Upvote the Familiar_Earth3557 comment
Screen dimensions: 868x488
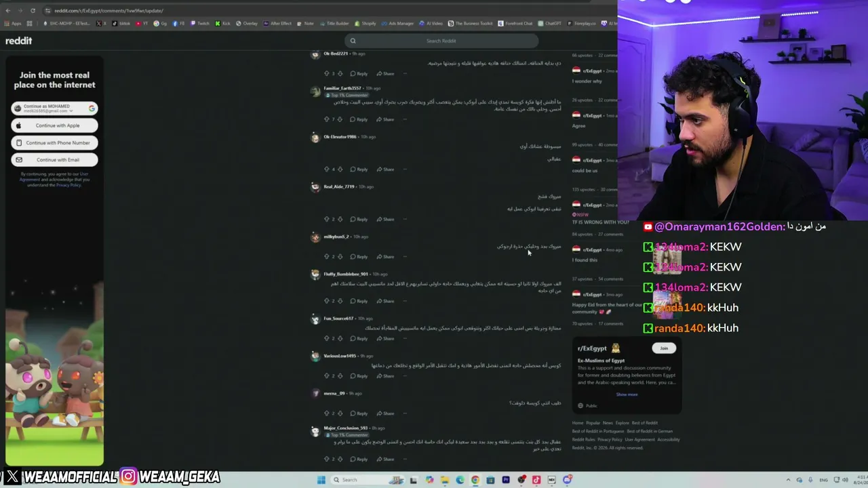[326, 119]
